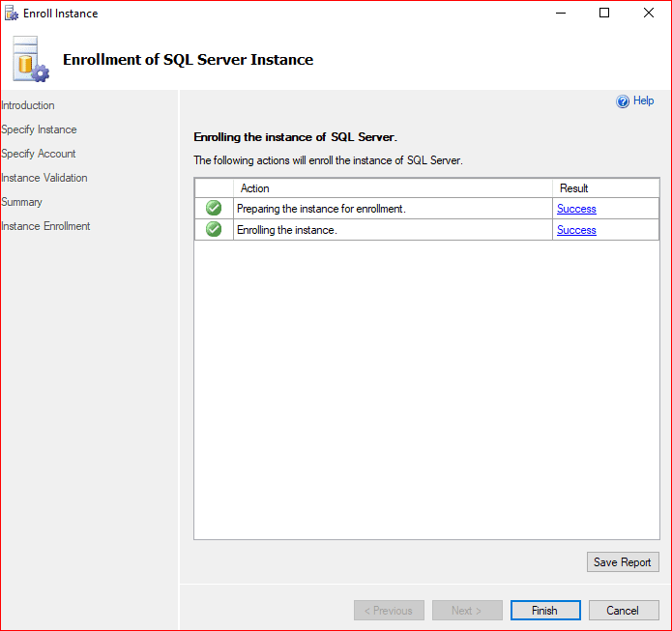Open Success link for Enrolling the instance
The height and width of the screenshot is (631, 672).
coord(576,230)
